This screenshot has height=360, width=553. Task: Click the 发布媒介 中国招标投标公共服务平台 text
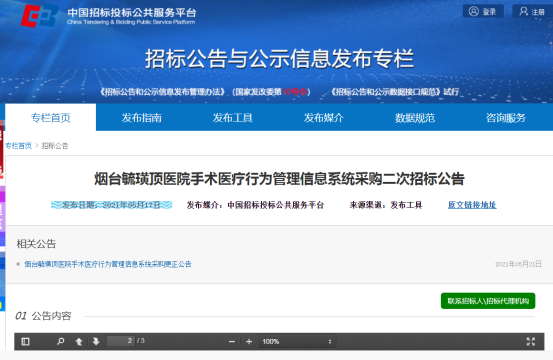coord(255,205)
